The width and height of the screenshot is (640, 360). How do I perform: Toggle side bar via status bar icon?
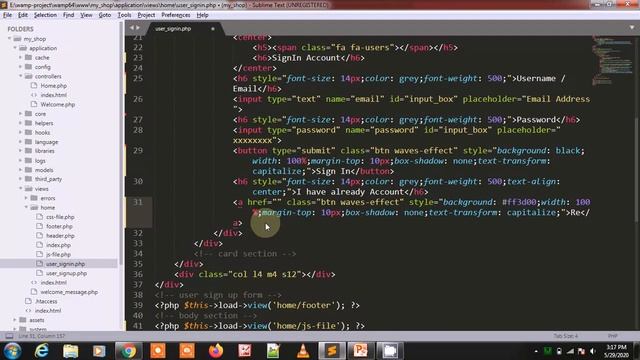9,336
